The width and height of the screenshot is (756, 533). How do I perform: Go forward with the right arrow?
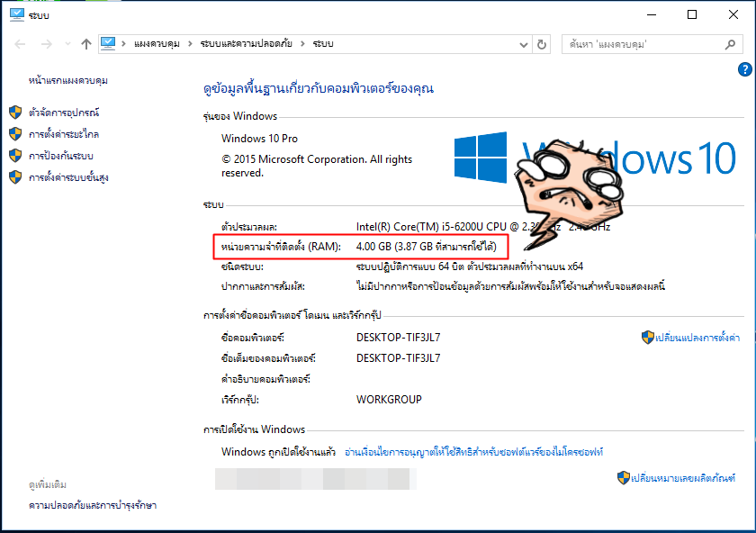[46, 44]
